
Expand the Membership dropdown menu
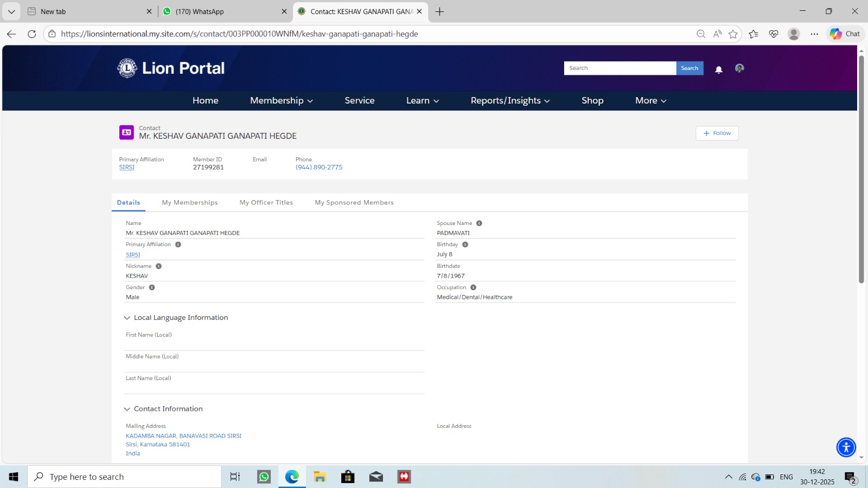(x=281, y=101)
